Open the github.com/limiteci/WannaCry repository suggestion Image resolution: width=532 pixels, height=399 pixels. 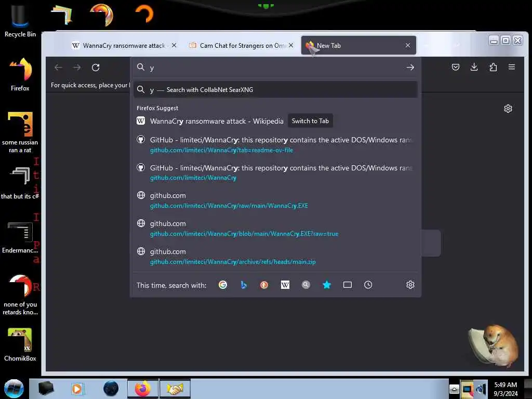275,172
